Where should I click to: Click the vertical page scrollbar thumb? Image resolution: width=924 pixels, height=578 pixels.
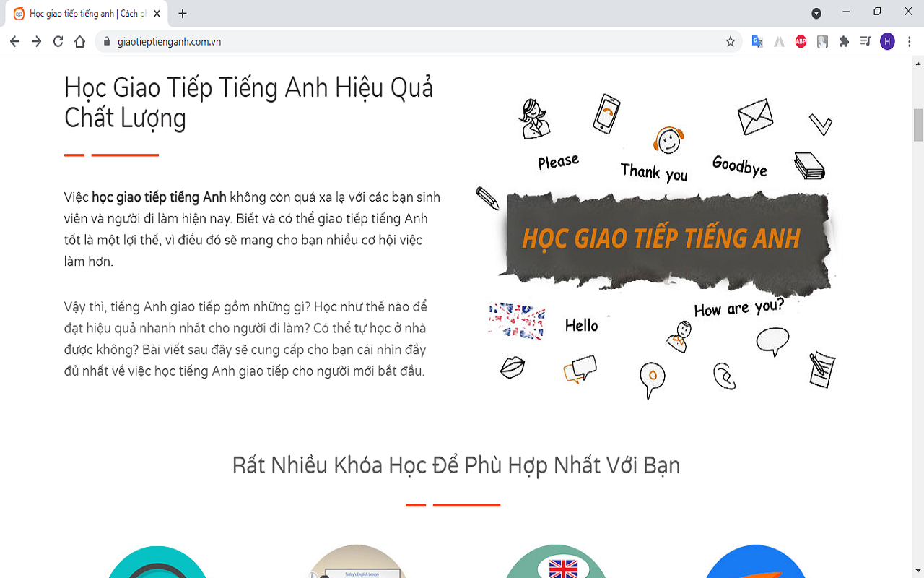(918, 125)
